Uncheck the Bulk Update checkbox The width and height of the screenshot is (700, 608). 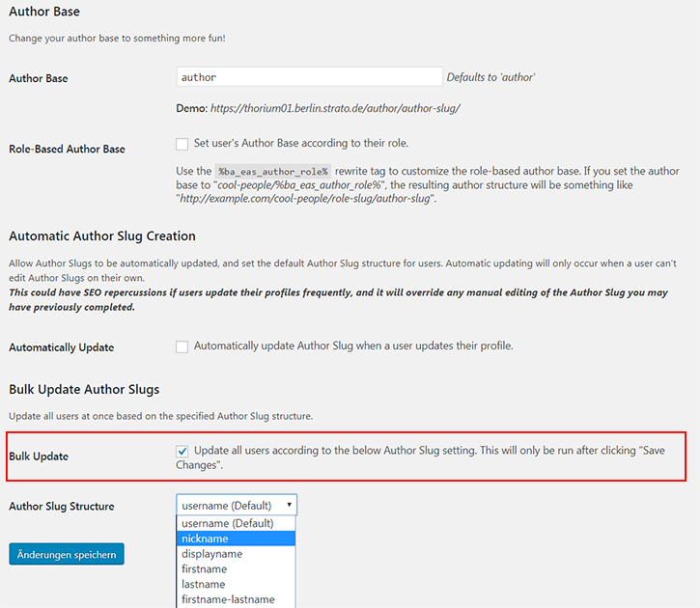(x=182, y=451)
